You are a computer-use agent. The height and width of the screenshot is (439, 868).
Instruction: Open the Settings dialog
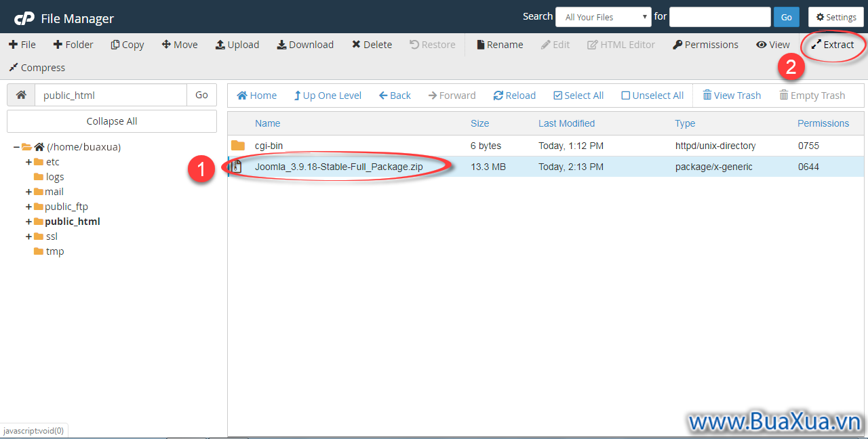835,17
